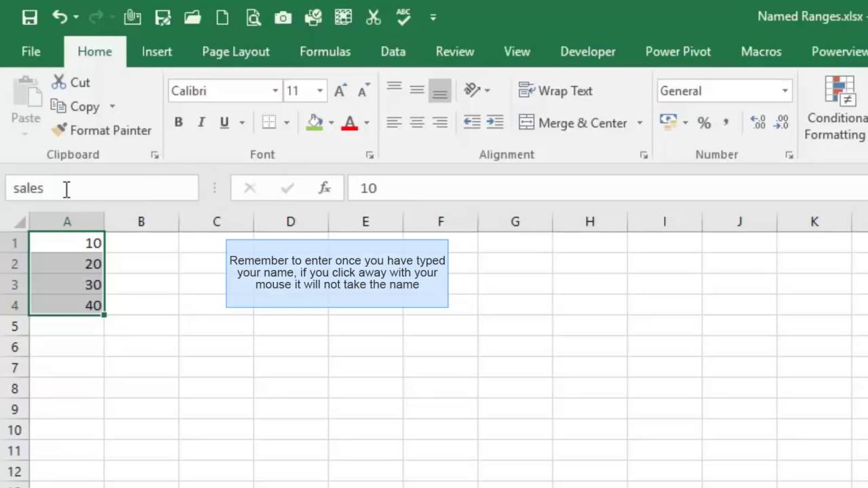Open the Fill Color palette arrow
This screenshot has width=868, height=488.
point(331,123)
